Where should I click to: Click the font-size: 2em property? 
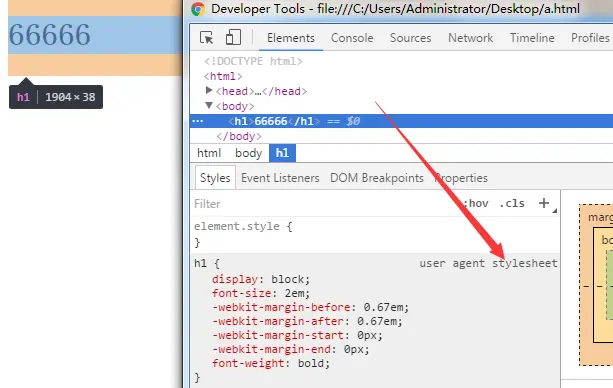(261, 293)
